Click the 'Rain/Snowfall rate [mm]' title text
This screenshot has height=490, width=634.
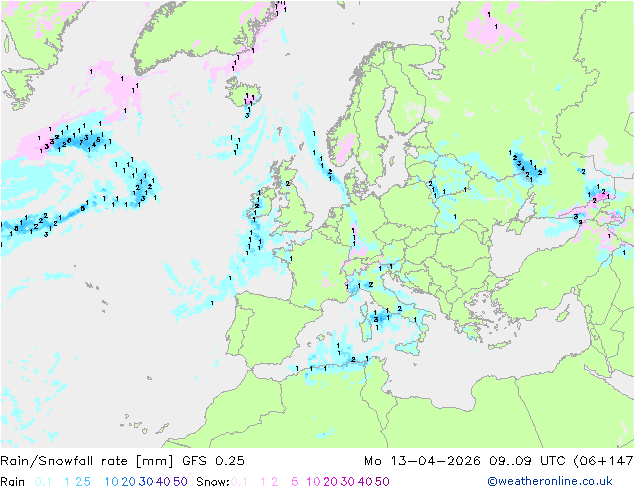(x=87, y=461)
